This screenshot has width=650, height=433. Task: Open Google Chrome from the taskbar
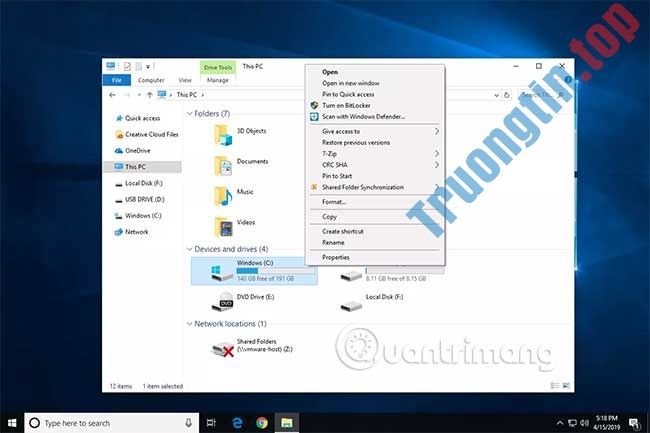[x=262, y=423]
